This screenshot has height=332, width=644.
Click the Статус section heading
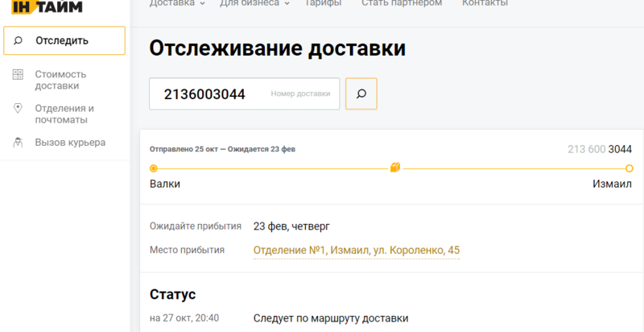tap(172, 294)
